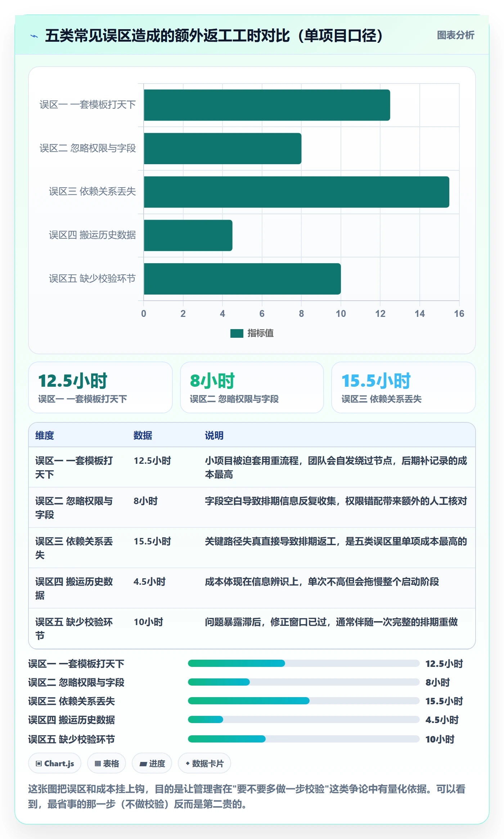
Task: Click the 进度 tag
Action: coord(152,763)
